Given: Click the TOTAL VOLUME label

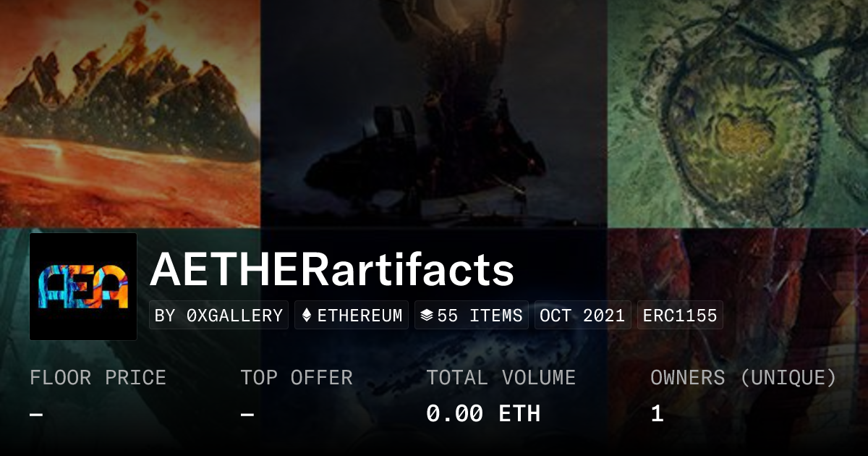Looking at the screenshot, I should coord(501,377).
